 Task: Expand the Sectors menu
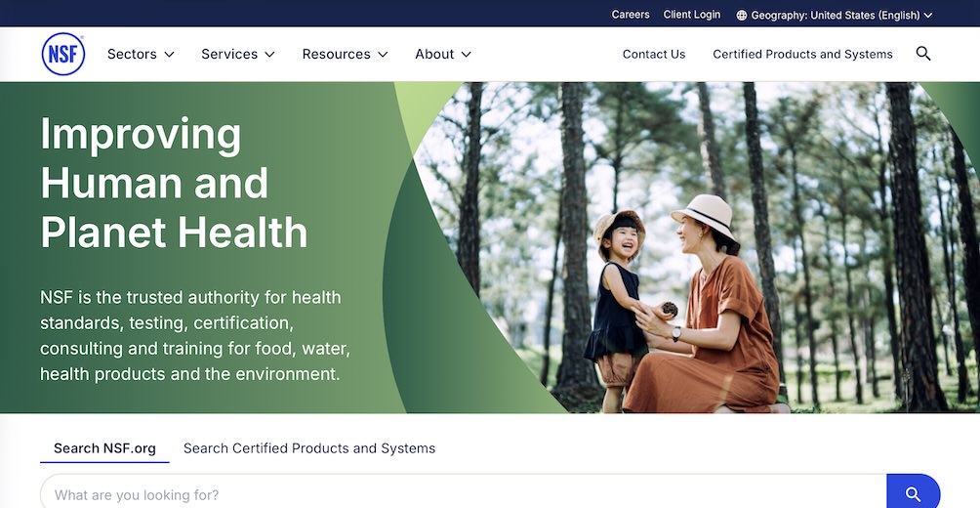click(141, 54)
